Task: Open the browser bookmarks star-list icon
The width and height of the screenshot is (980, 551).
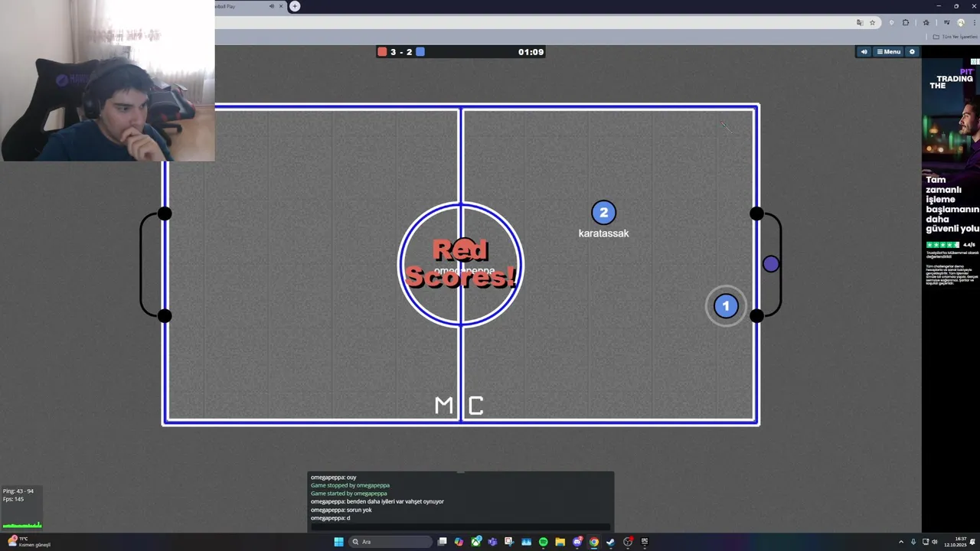Action: pyautogui.click(x=926, y=23)
